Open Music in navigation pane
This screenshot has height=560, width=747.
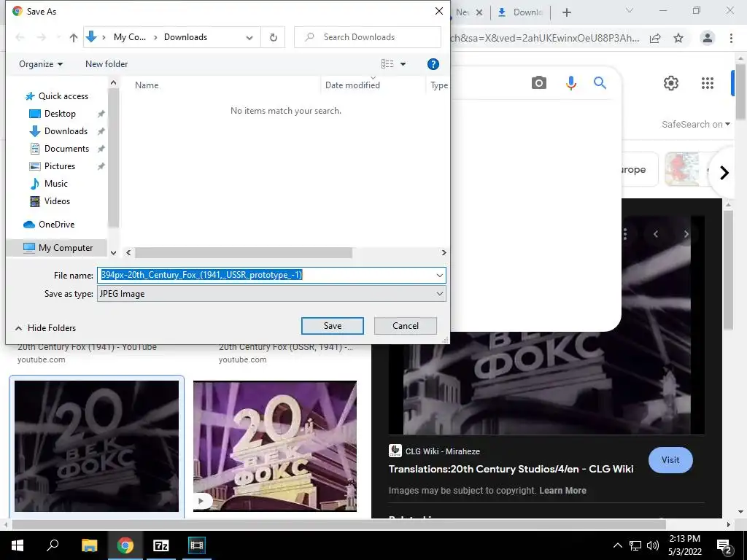point(55,184)
